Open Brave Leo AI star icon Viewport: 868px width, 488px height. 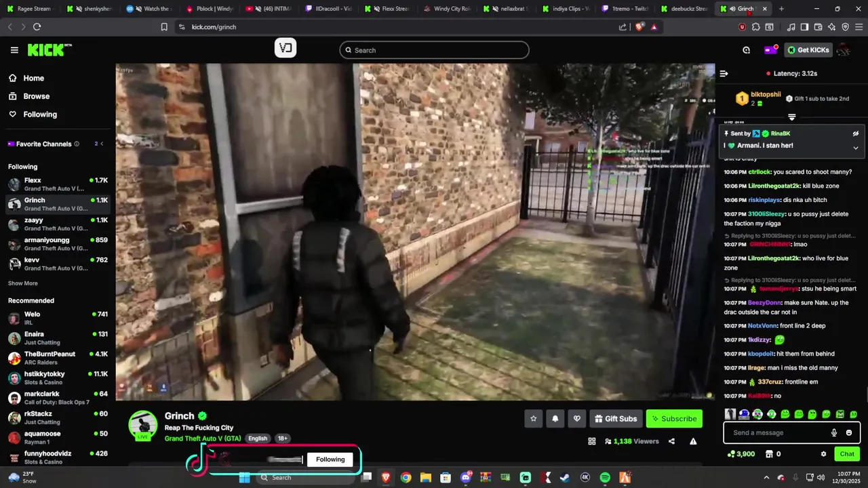pos(831,27)
